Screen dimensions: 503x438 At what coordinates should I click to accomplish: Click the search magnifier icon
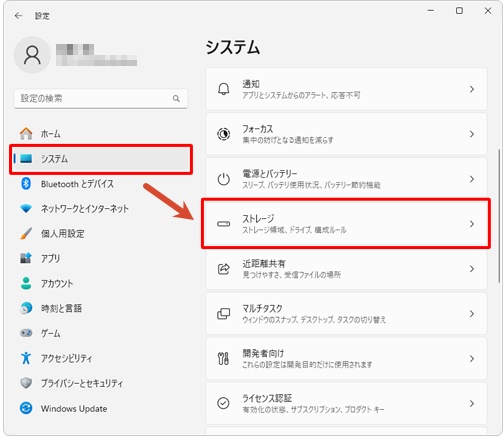176,98
